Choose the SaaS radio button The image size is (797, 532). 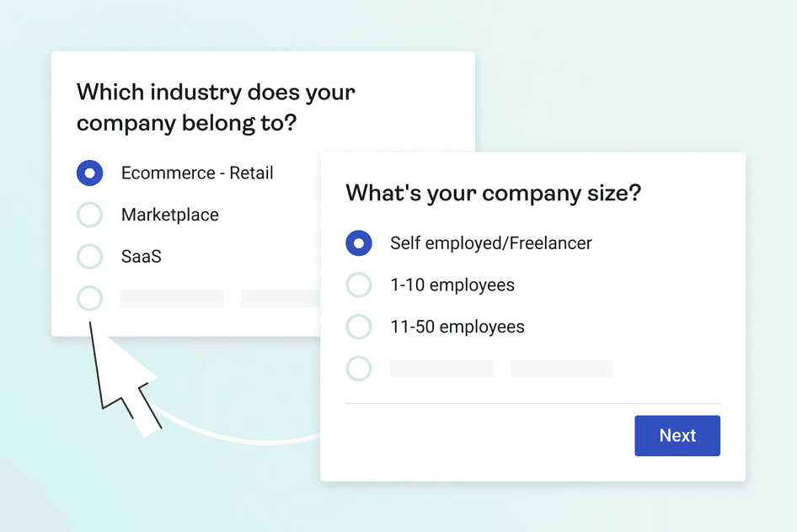(89, 256)
